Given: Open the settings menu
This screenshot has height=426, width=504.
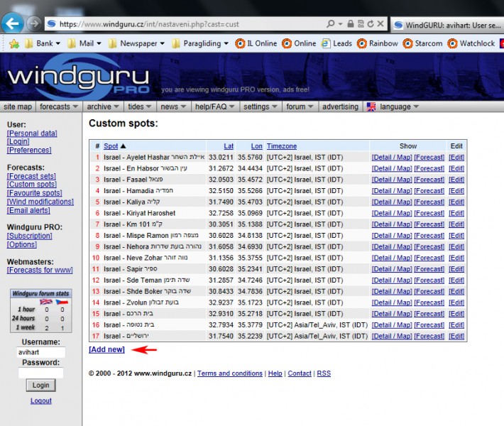Looking at the screenshot, I should (x=261, y=106).
